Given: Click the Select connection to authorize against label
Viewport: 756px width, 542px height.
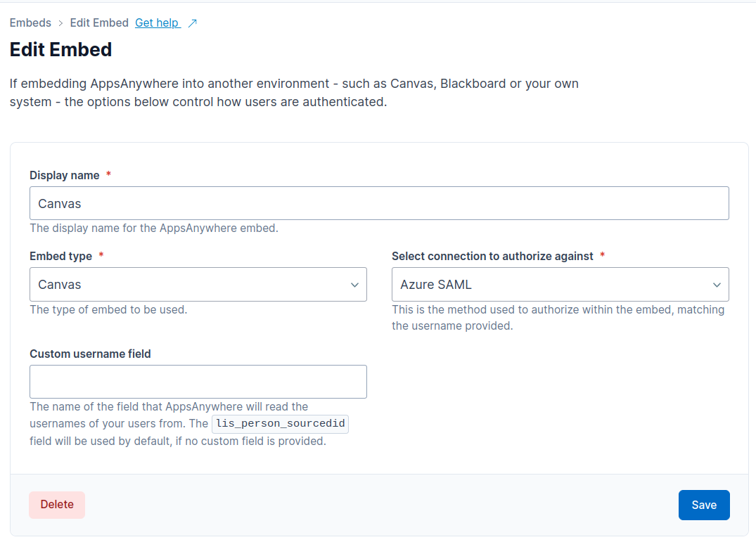Looking at the screenshot, I should 492,256.
